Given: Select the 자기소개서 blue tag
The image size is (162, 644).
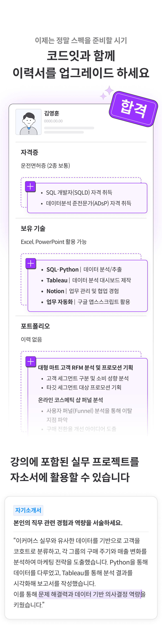Looking at the screenshot, I should tap(28, 510).
